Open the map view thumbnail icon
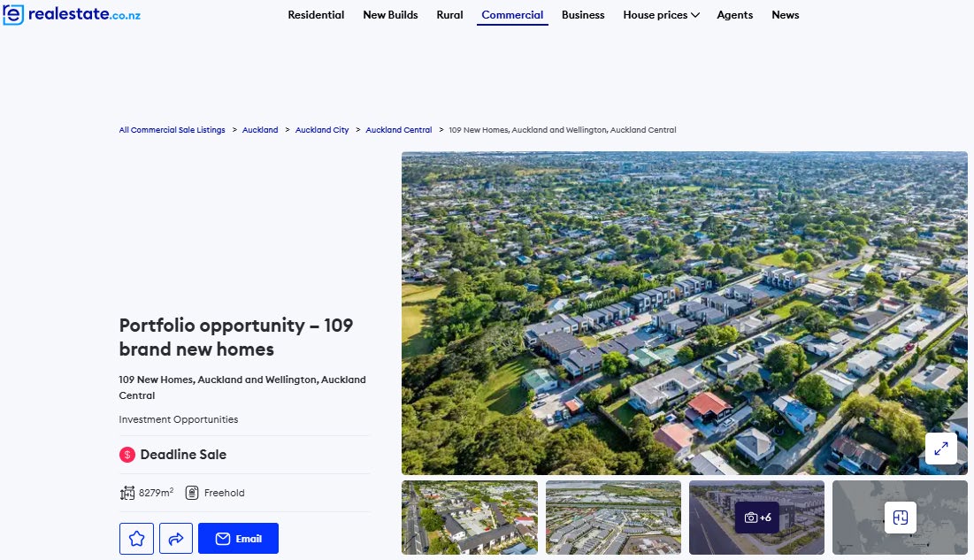 coord(900,518)
